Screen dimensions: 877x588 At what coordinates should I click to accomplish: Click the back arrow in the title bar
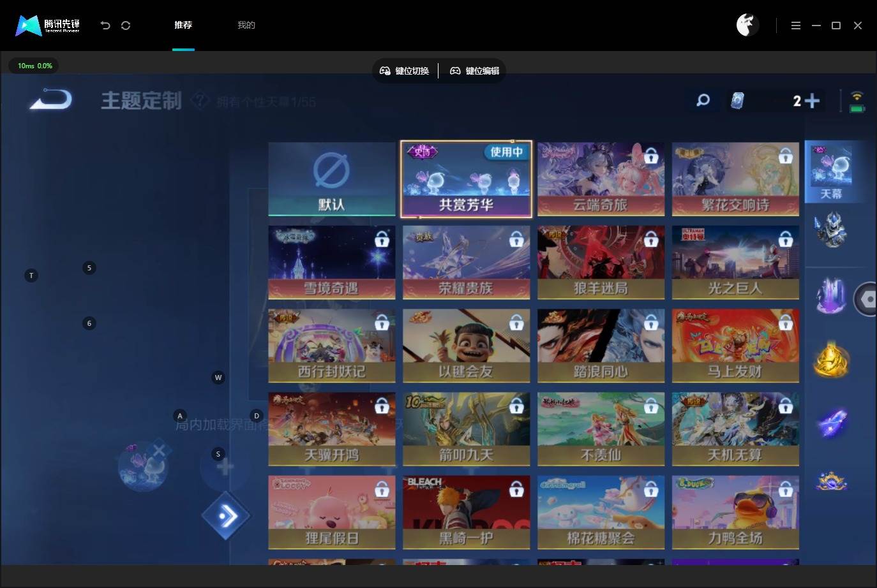coord(105,26)
